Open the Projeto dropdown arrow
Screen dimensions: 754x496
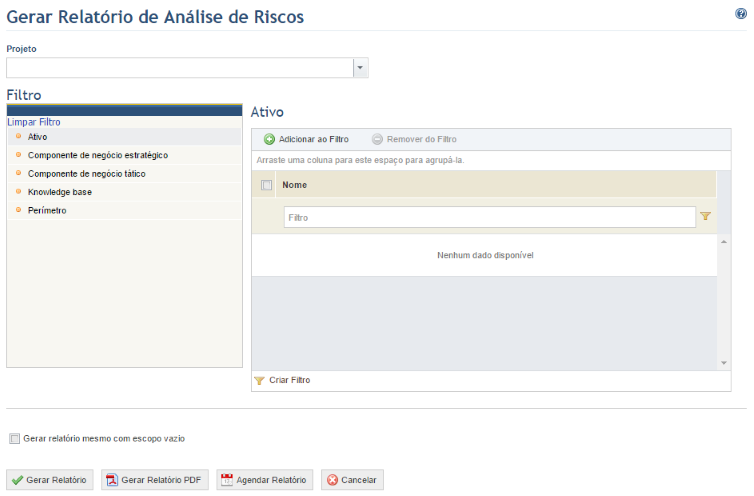(360, 68)
